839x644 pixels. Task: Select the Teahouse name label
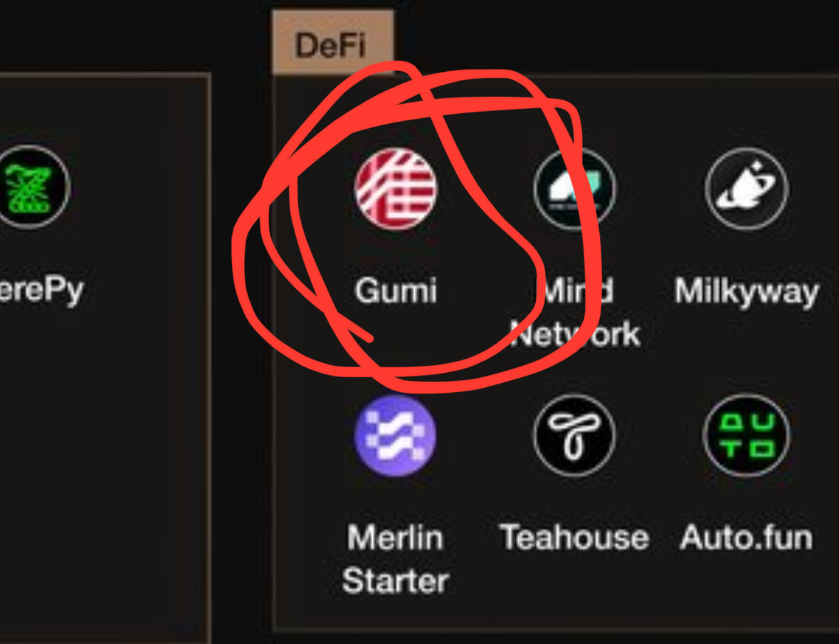[574, 537]
